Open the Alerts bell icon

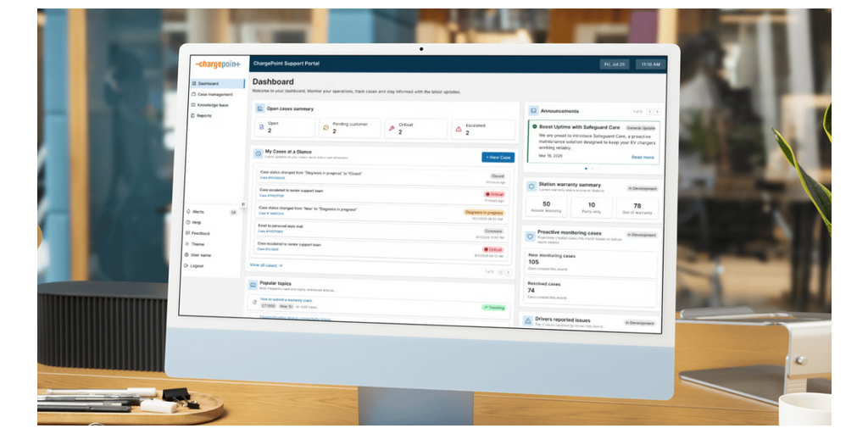[x=187, y=211]
